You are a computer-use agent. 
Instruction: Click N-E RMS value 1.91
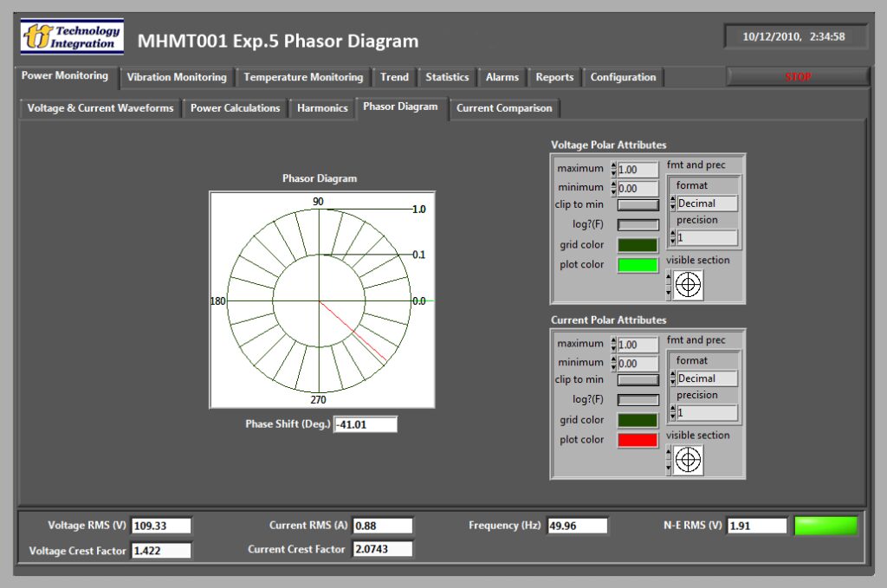tap(757, 526)
